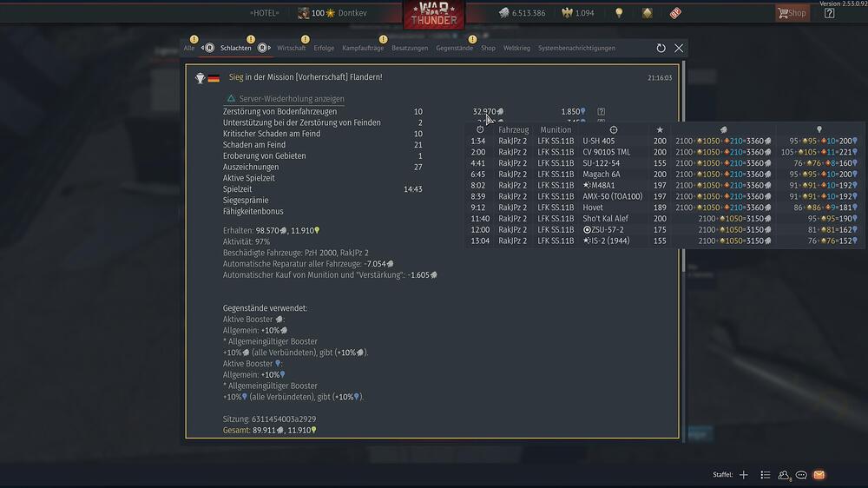Open the orange mail envelope icon

pos(819,475)
